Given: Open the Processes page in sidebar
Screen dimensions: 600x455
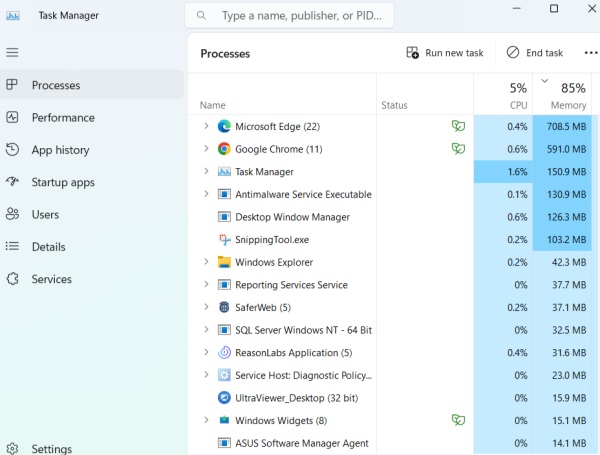Looking at the screenshot, I should [92, 85].
